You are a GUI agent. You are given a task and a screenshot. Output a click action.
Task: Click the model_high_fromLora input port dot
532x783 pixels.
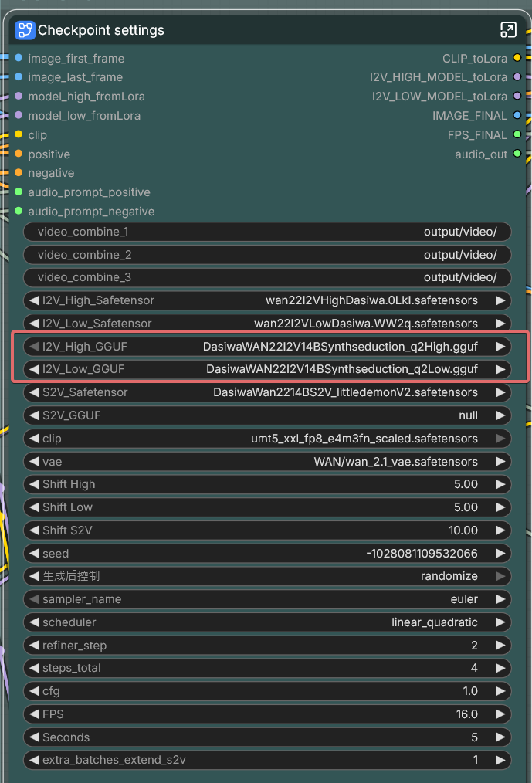coord(19,97)
